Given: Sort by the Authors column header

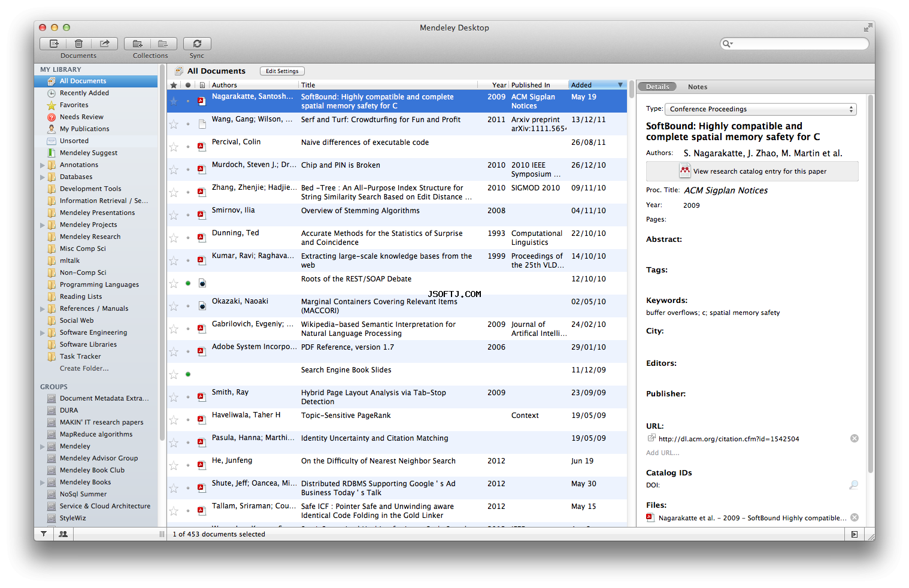Looking at the screenshot, I should tap(253, 85).
